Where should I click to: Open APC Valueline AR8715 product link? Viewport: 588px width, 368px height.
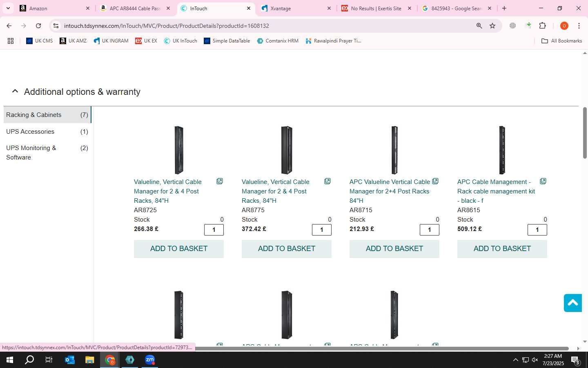click(390, 191)
